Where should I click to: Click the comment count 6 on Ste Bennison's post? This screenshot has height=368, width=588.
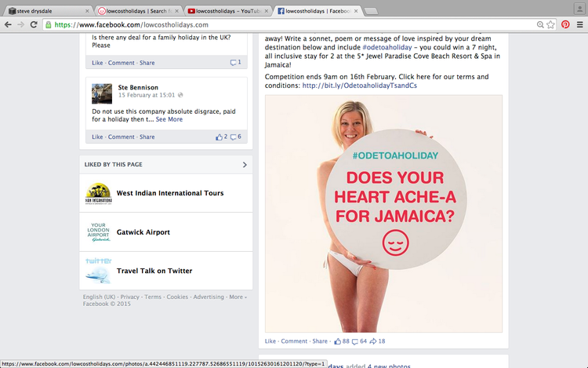click(x=235, y=137)
